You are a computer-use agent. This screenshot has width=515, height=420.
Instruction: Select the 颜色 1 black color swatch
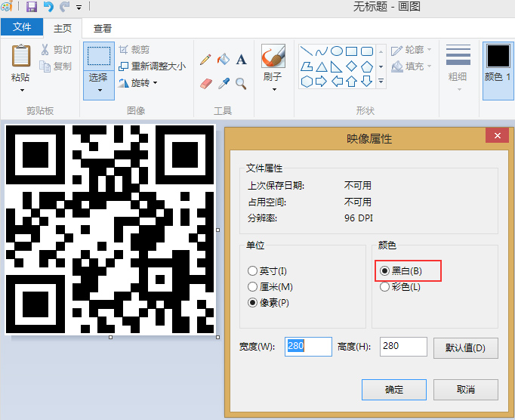[x=498, y=56]
